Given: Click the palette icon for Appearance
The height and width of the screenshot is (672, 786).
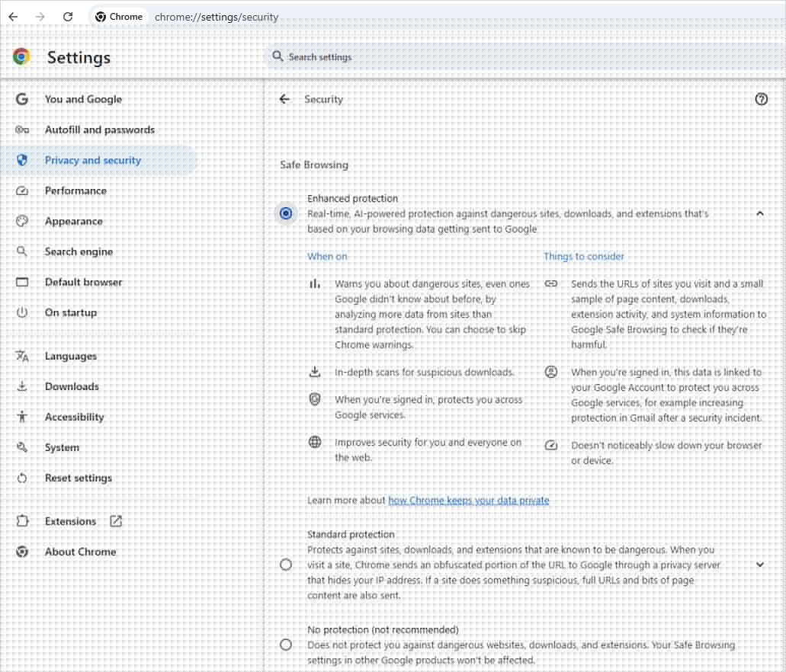Looking at the screenshot, I should [x=22, y=221].
